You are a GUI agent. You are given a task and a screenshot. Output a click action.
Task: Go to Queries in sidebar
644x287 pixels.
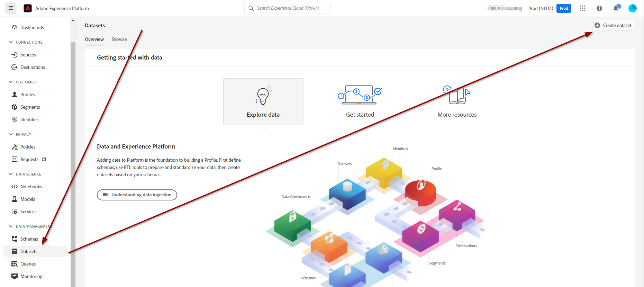tap(28, 264)
